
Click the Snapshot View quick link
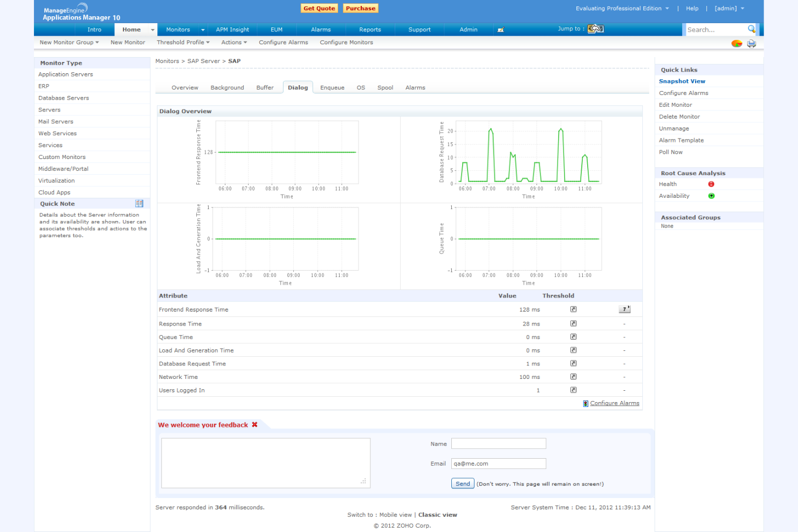pyautogui.click(x=682, y=81)
